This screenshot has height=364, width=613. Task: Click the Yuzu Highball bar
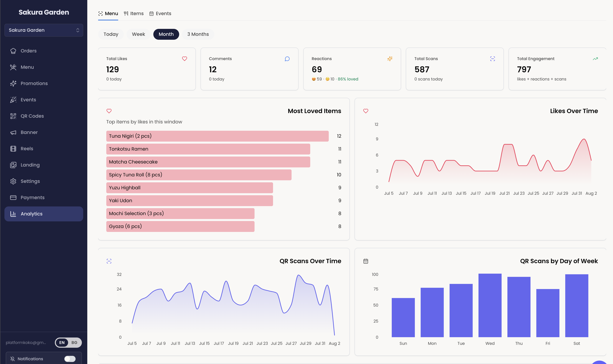(190, 188)
